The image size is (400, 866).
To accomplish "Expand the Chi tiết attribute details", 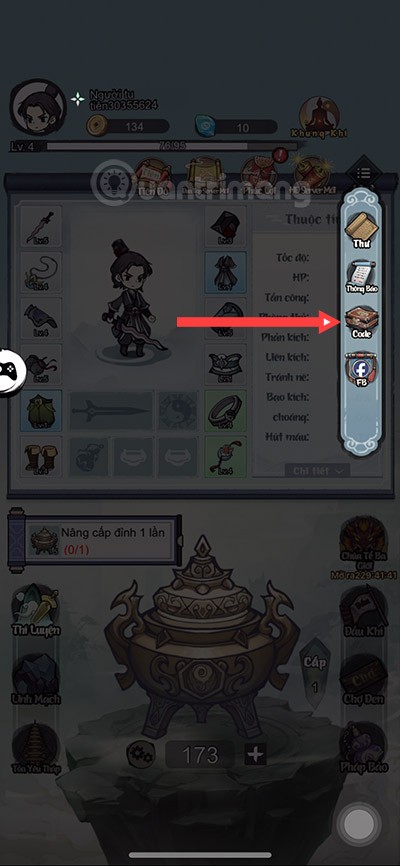I will click(x=318, y=471).
